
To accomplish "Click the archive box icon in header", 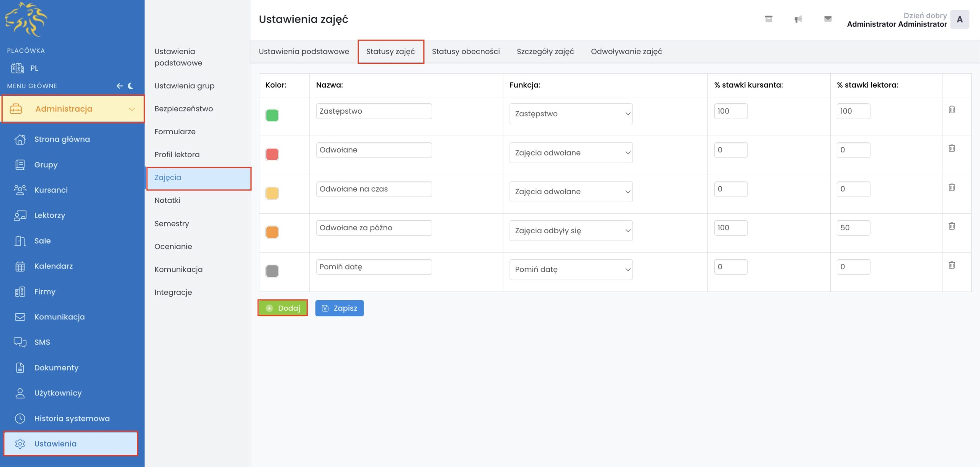I will point(768,19).
